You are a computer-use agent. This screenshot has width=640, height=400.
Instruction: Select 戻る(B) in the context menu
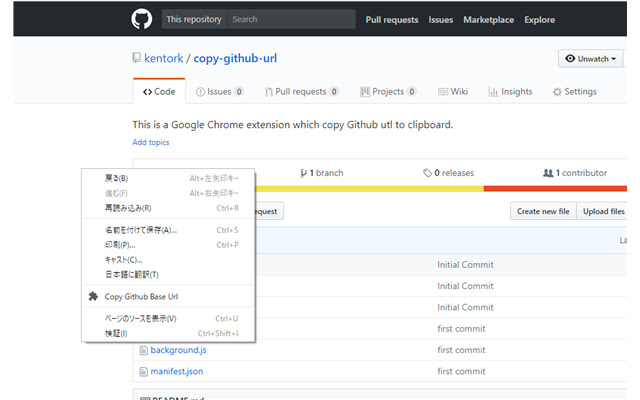tap(168, 178)
